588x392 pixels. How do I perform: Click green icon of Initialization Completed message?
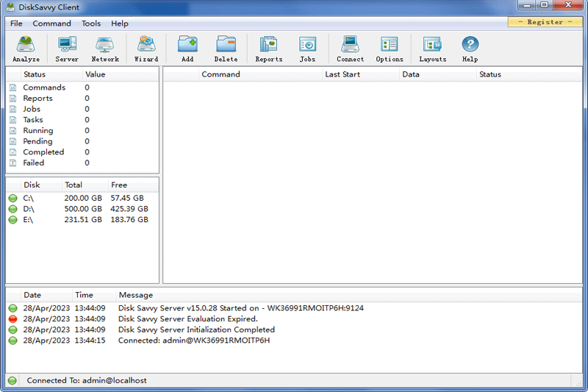pos(13,329)
